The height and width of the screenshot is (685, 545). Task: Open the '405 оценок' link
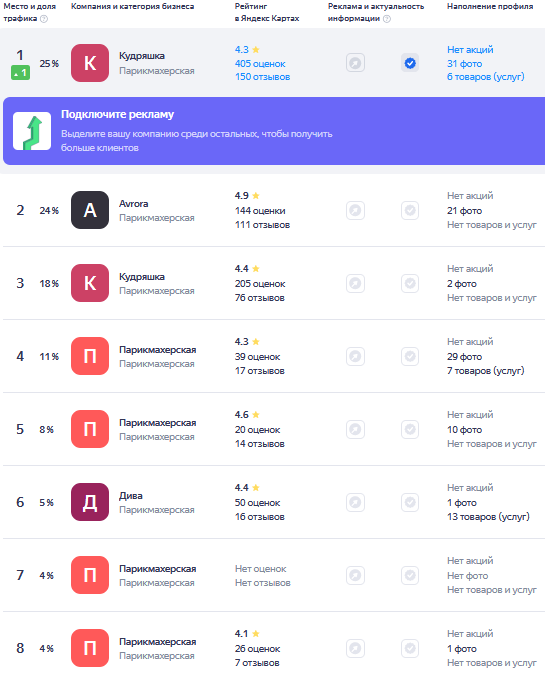[260, 64]
